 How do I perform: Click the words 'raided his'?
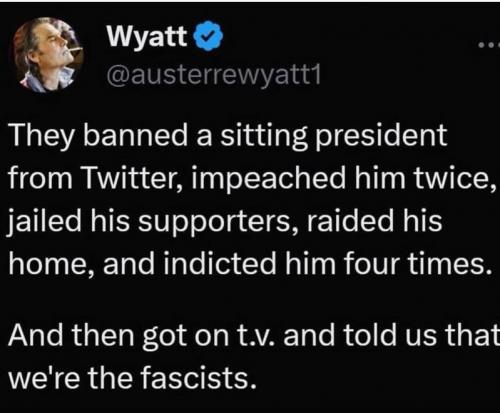click(x=375, y=221)
